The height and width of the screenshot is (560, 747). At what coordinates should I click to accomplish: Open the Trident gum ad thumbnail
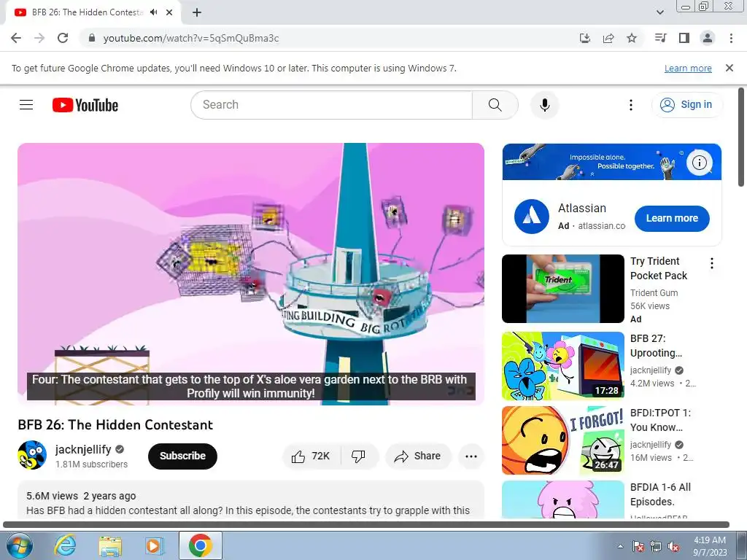563,289
